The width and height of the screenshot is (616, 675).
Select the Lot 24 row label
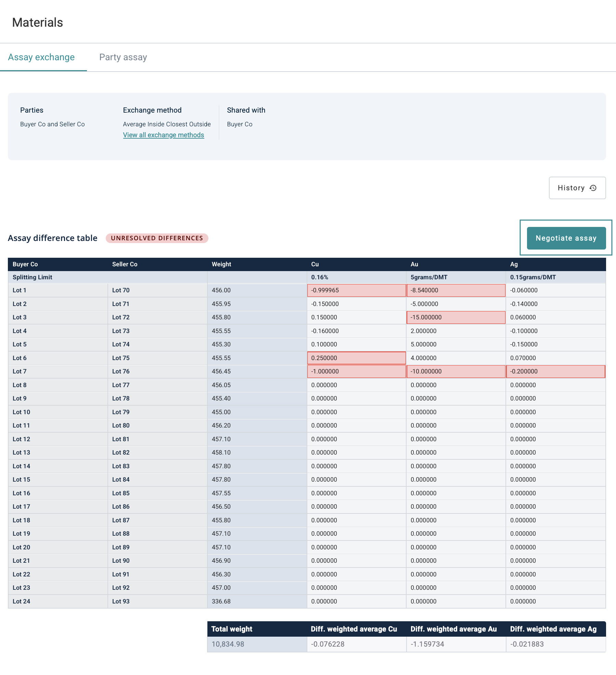(x=21, y=601)
